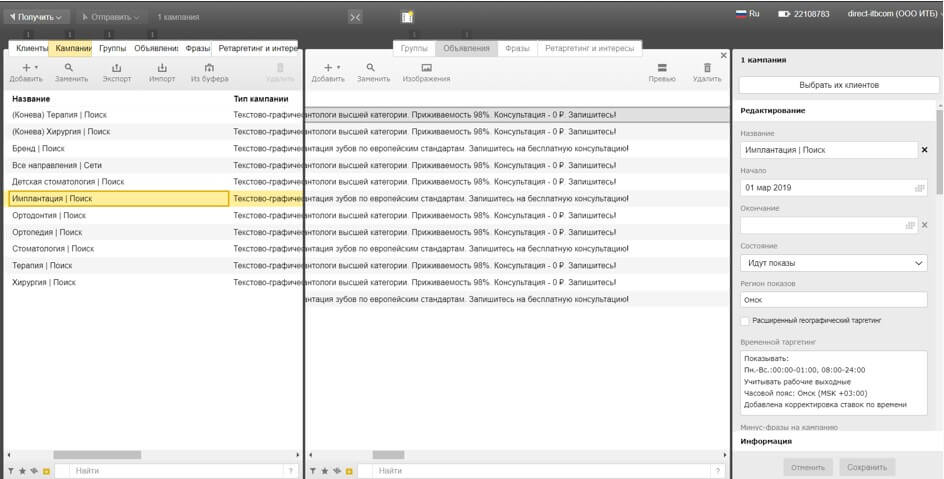
Task: Expand the Состояние Идут показы dropdown
Action: (x=834, y=263)
